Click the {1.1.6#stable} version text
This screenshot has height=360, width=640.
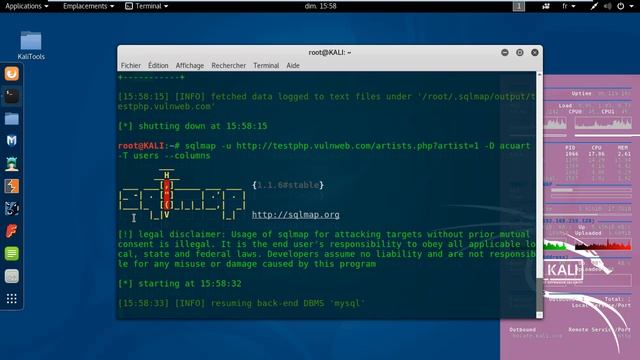tap(288, 185)
